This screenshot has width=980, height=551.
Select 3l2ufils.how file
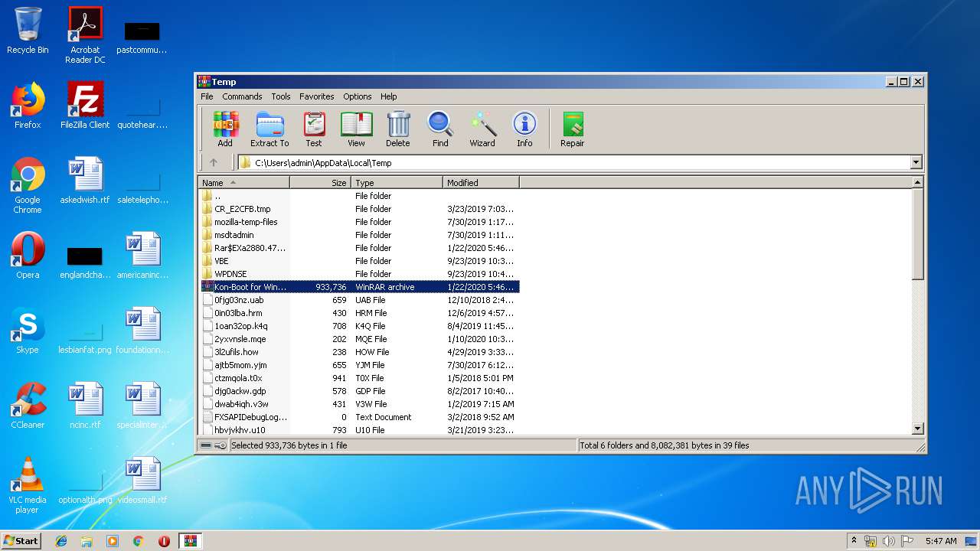point(360,352)
